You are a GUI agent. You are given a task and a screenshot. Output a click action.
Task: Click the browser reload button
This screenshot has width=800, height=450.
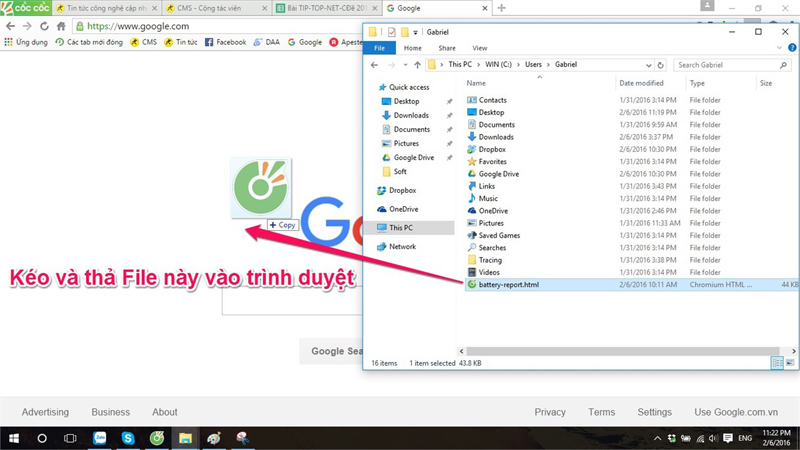click(x=44, y=26)
